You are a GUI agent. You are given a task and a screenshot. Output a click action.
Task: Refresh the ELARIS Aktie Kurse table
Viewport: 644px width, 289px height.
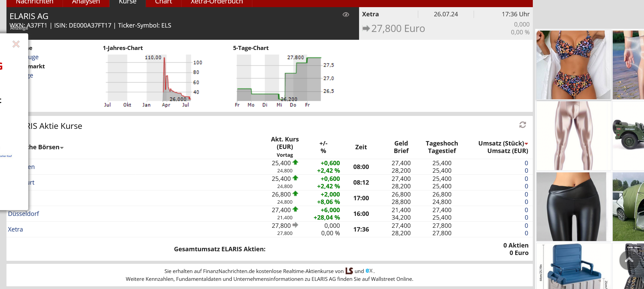pyautogui.click(x=523, y=125)
